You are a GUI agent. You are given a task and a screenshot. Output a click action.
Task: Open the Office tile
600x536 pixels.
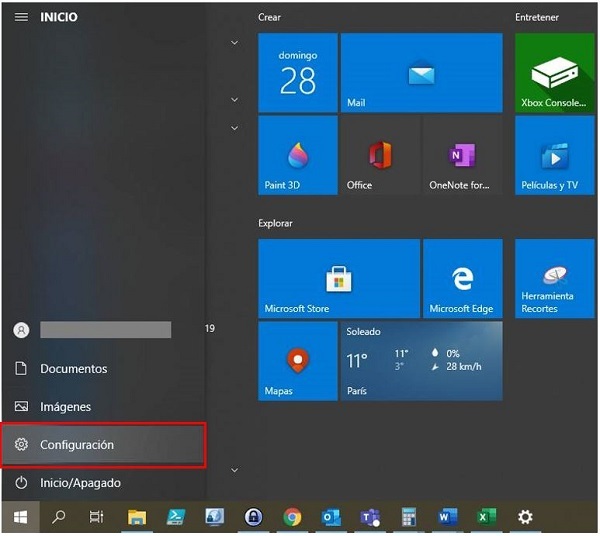pos(379,155)
